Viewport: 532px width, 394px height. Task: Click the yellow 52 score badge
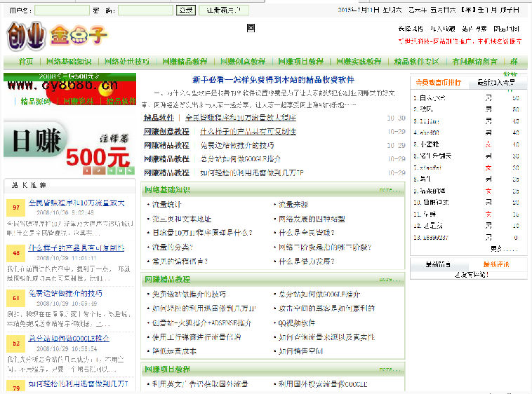click(16, 344)
